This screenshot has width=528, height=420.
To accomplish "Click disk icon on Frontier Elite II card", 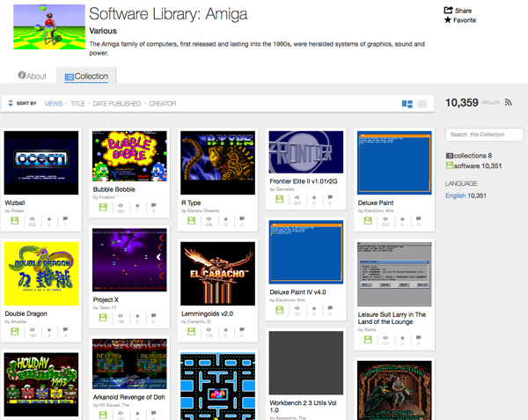I will coord(280,199).
